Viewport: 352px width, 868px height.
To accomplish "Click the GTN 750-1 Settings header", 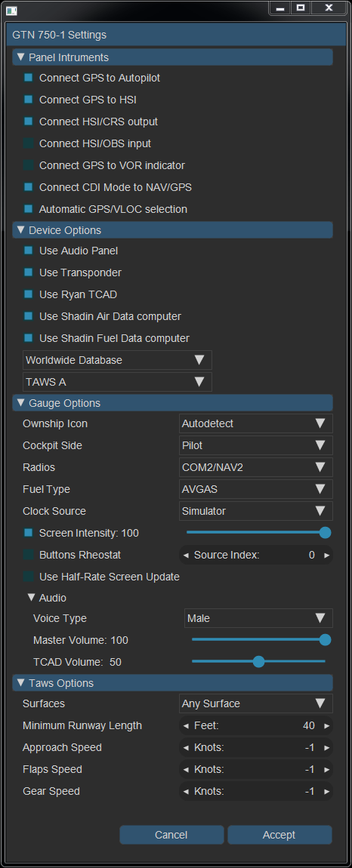I will point(176,35).
